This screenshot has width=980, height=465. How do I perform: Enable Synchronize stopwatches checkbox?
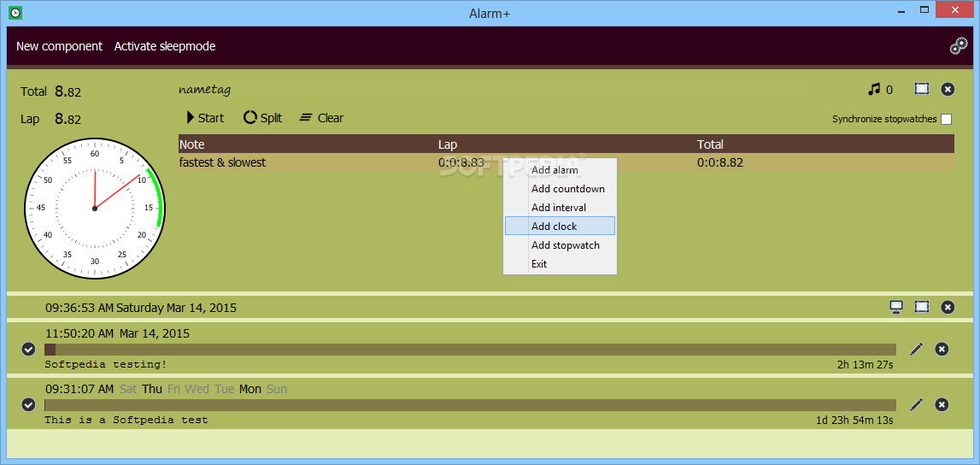pos(946,119)
